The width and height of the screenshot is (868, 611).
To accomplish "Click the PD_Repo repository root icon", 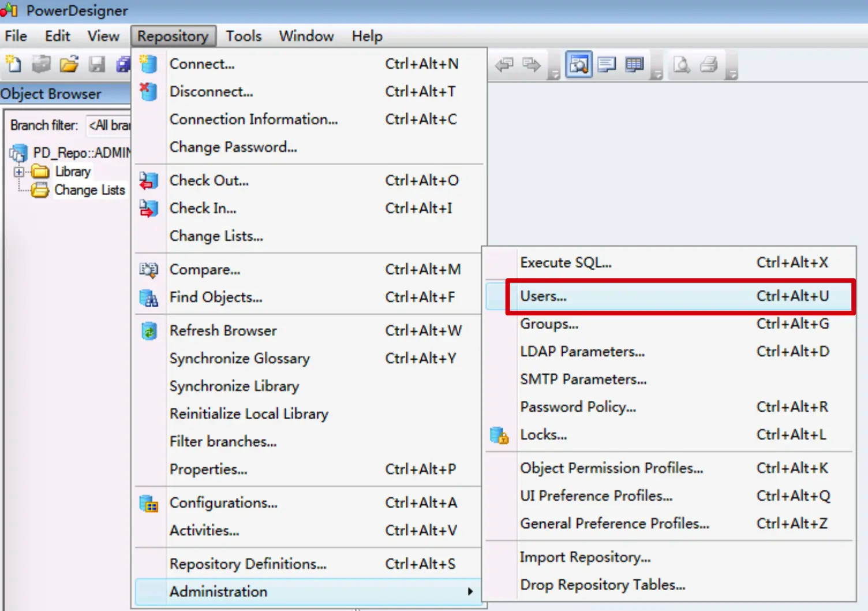I will tap(18, 153).
